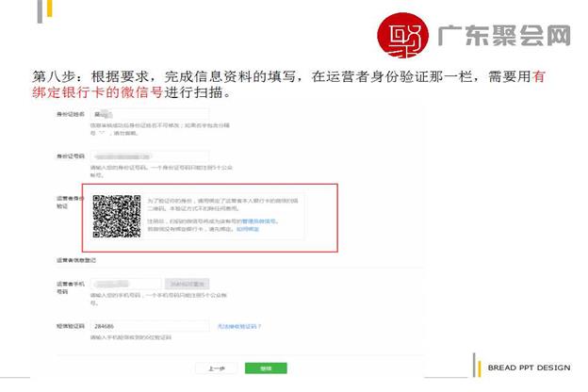The width and height of the screenshot is (588, 392).
Task: Click the 运营者信息登记 section heading
Action: point(74,258)
